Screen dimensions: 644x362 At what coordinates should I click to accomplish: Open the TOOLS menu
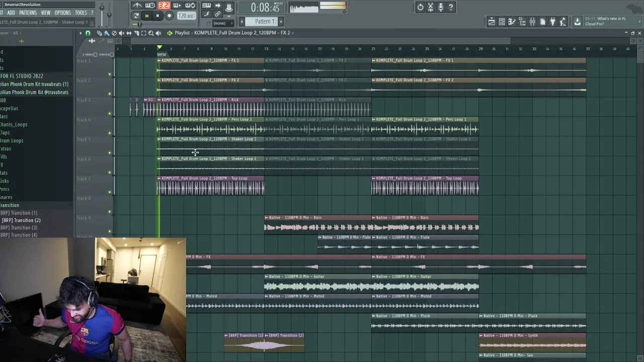tap(81, 13)
